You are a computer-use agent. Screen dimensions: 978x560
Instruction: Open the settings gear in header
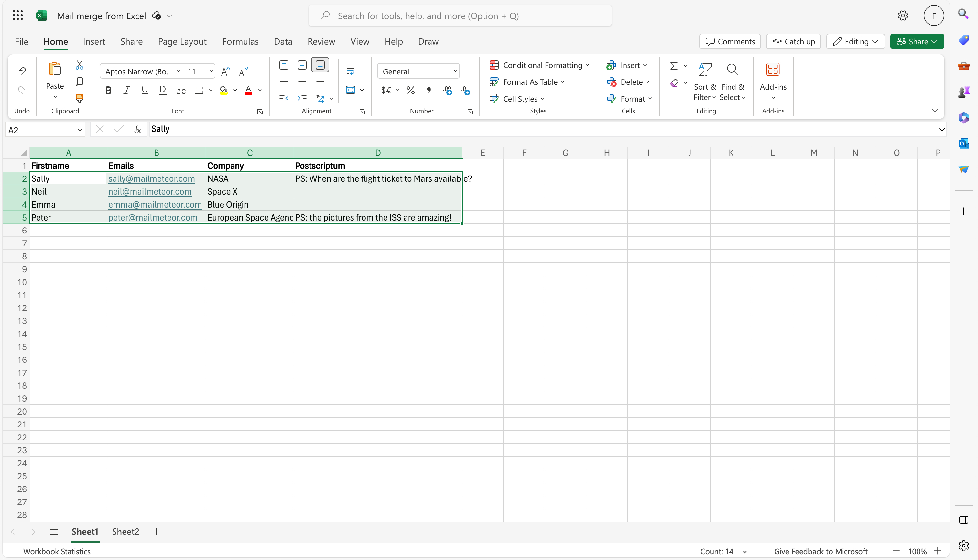coord(903,16)
